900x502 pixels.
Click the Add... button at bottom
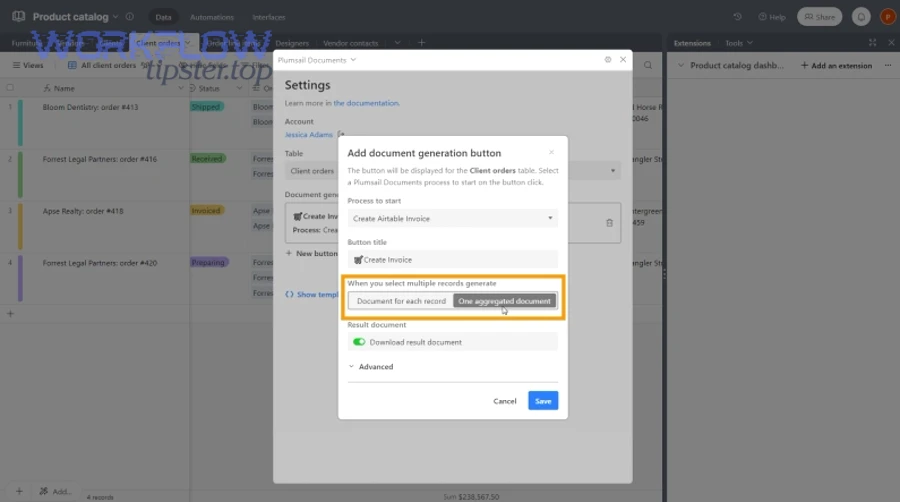coord(55,491)
